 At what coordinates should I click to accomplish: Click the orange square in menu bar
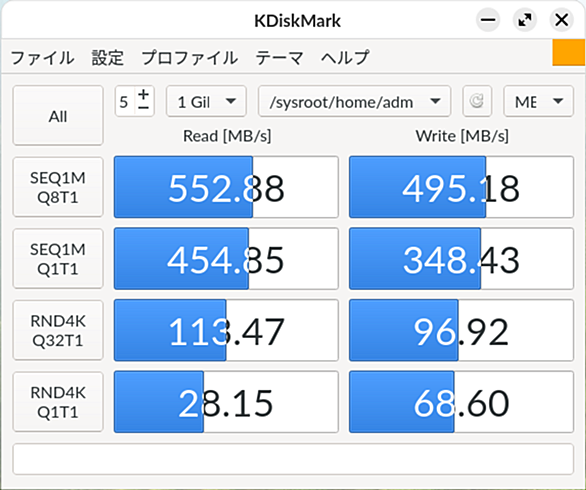(x=569, y=53)
